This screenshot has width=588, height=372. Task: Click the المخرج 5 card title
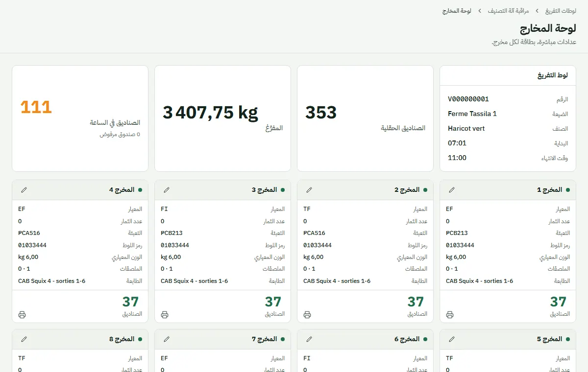click(550, 339)
